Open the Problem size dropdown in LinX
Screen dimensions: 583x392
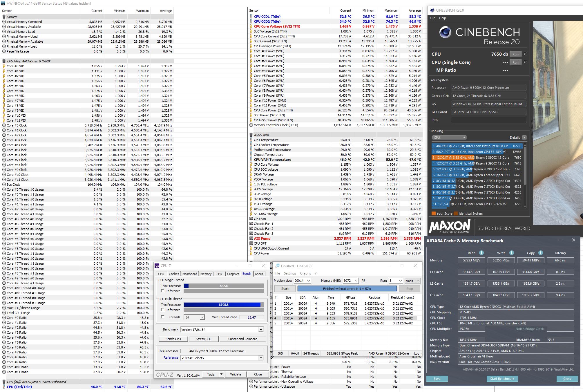click(309, 281)
